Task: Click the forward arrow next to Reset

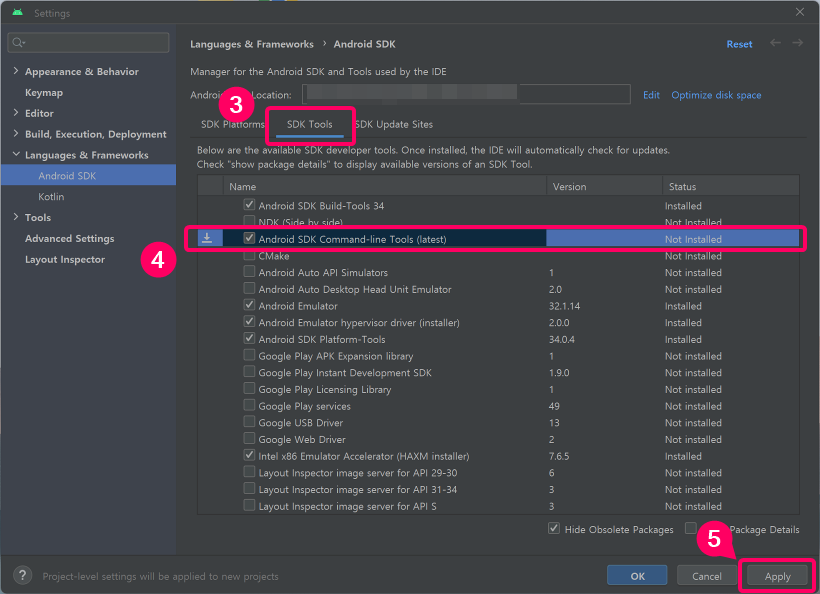Action: click(x=798, y=43)
